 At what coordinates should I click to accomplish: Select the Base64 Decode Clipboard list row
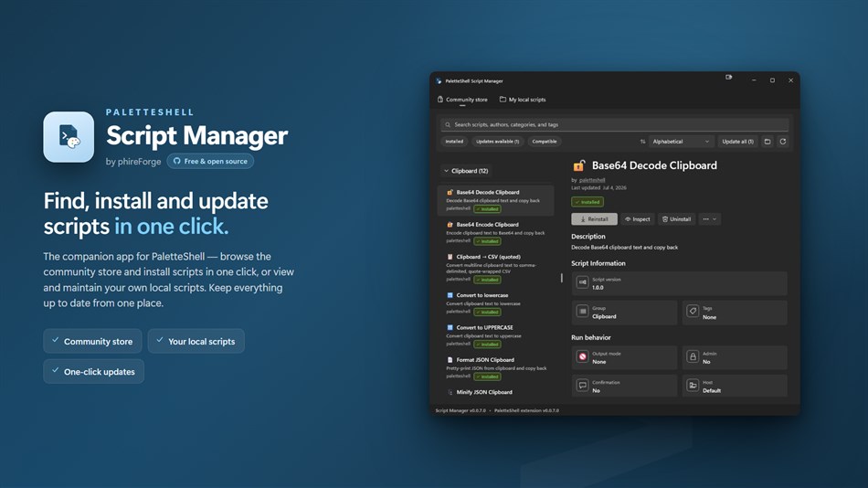pos(495,200)
